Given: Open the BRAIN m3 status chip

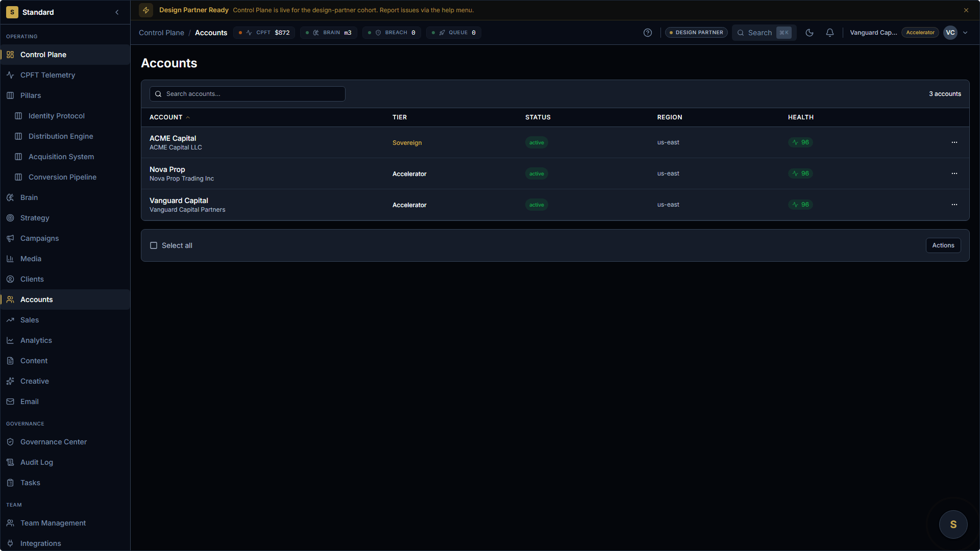Looking at the screenshot, I should (329, 33).
